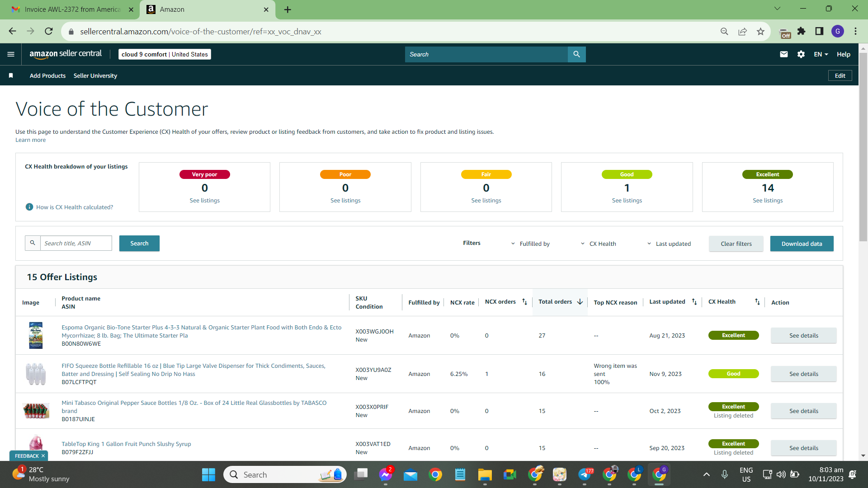868x488 pixels.
Task: Open Windows Start menu
Action: [x=208, y=474]
